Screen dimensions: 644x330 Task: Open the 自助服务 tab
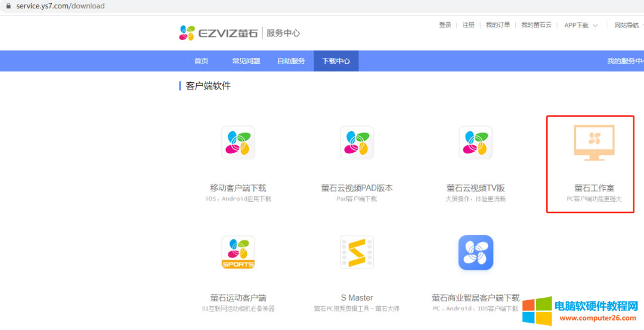[291, 61]
